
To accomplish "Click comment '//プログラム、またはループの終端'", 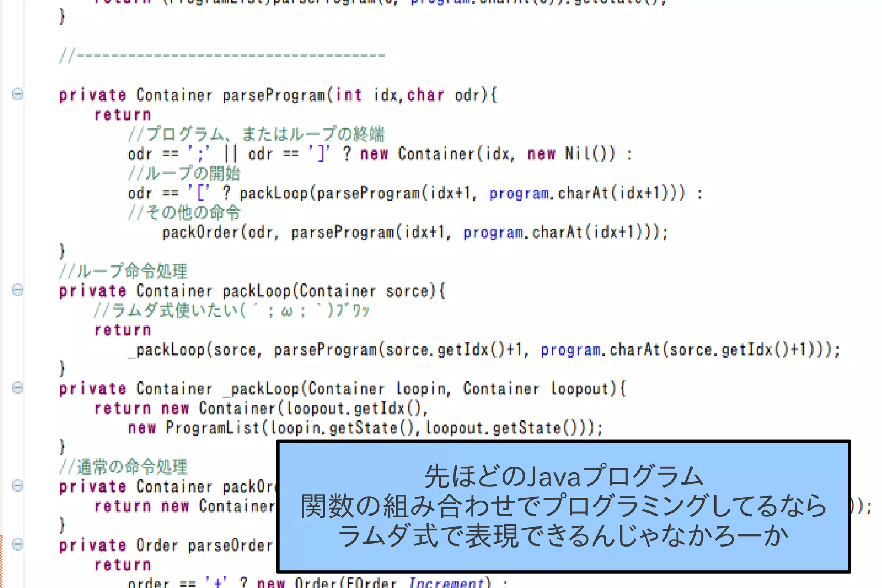I will pyautogui.click(x=256, y=134).
